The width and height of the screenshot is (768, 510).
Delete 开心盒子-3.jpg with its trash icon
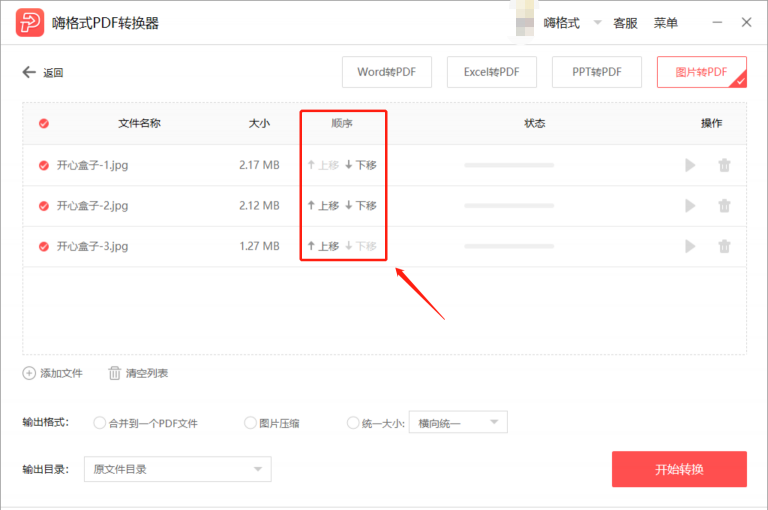(724, 246)
